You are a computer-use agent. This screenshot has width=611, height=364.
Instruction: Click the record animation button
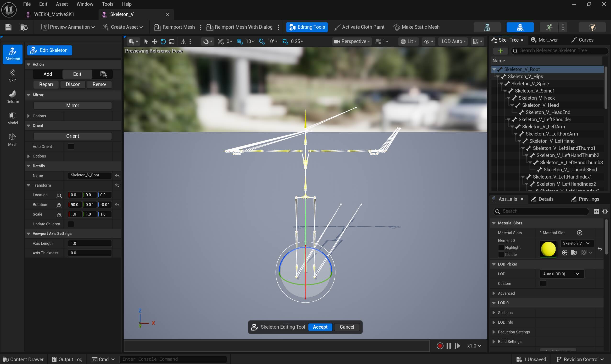point(440,346)
